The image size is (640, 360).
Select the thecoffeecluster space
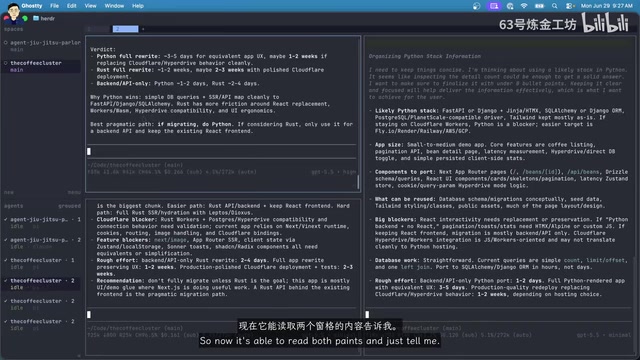point(42,66)
